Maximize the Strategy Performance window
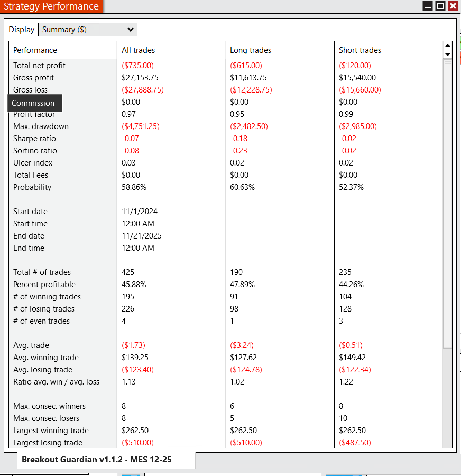Screen dimensions: 461x476 click(x=440, y=6)
